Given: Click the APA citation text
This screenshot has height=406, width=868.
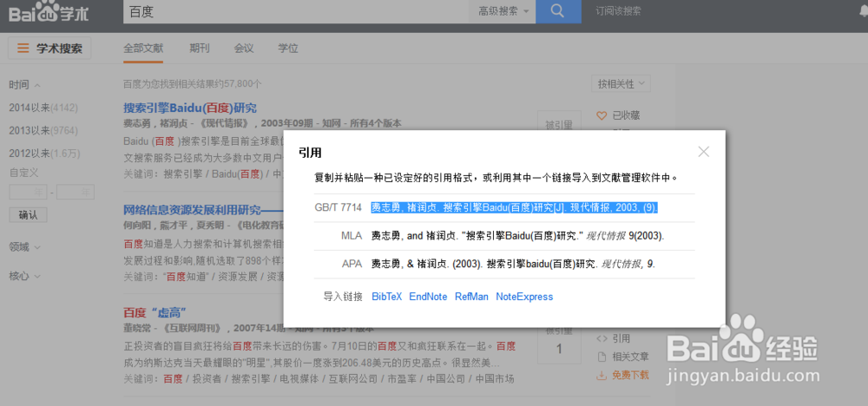Looking at the screenshot, I should click(513, 264).
